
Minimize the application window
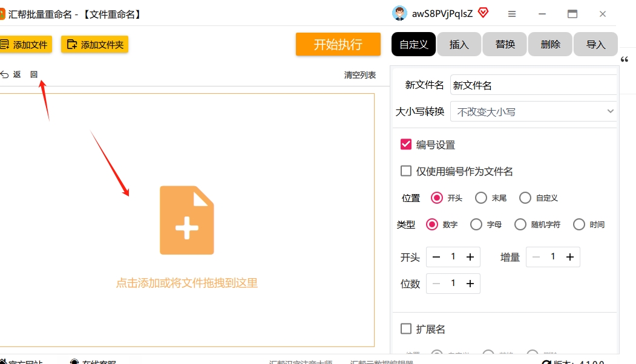tap(542, 14)
